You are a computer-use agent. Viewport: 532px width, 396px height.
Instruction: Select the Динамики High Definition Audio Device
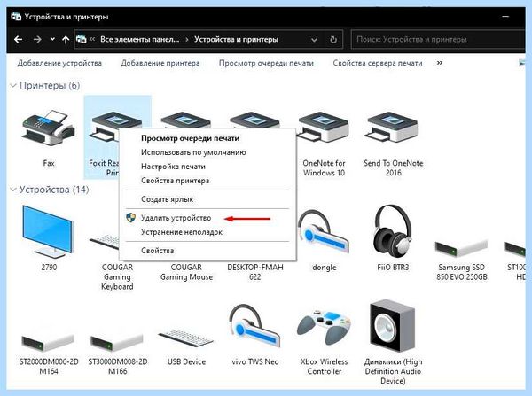click(x=393, y=326)
